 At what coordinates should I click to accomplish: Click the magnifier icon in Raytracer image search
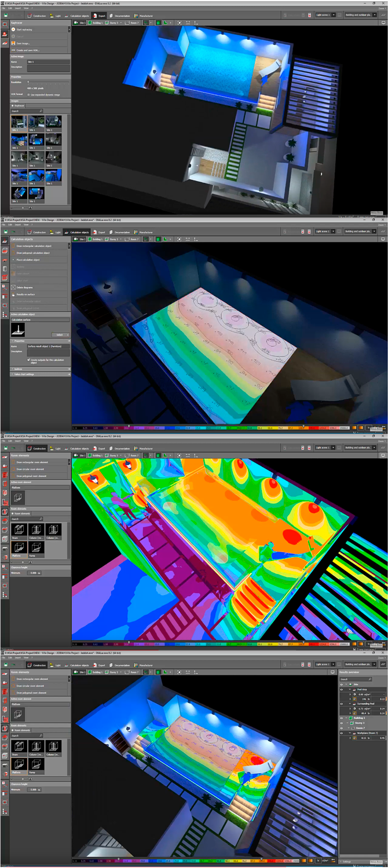(41, 111)
